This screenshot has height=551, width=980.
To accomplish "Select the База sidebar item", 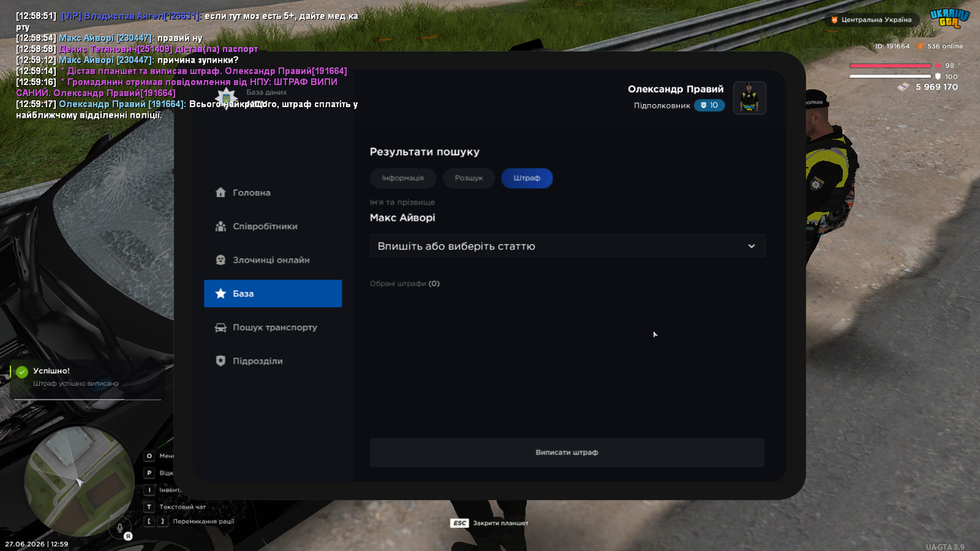I will click(x=273, y=294).
